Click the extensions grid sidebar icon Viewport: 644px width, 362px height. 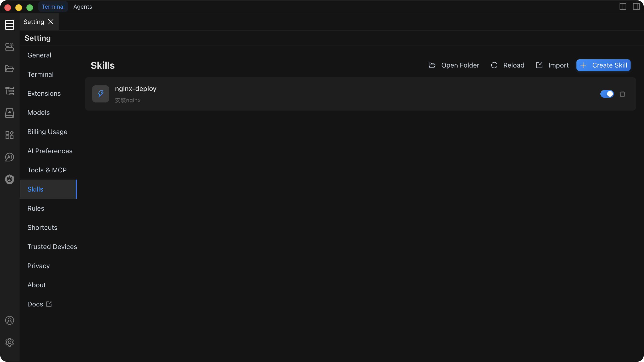pyautogui.click(x=10, y=135)
